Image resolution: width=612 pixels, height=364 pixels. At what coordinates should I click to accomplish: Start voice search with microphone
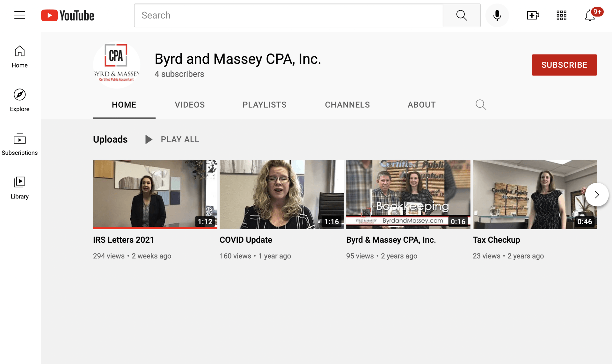coord(497,15)
